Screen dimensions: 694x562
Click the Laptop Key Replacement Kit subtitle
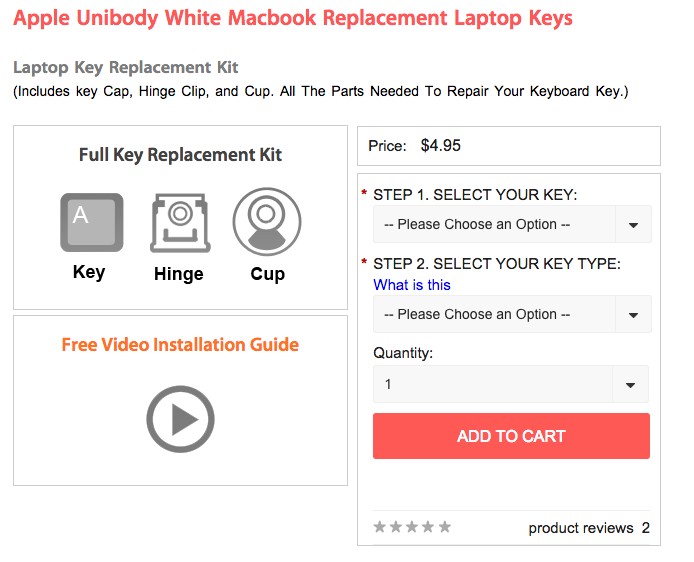tap(126, 68)
